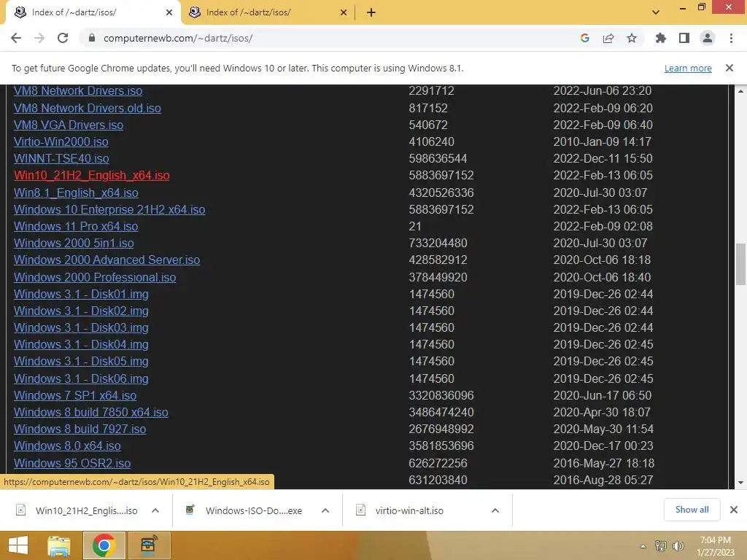Open the Windows Start button

[x=18, y=545]
